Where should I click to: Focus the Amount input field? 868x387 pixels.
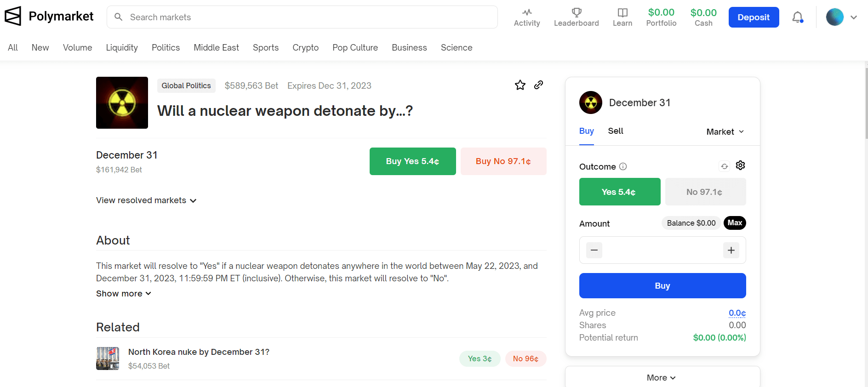coord(662,250)
